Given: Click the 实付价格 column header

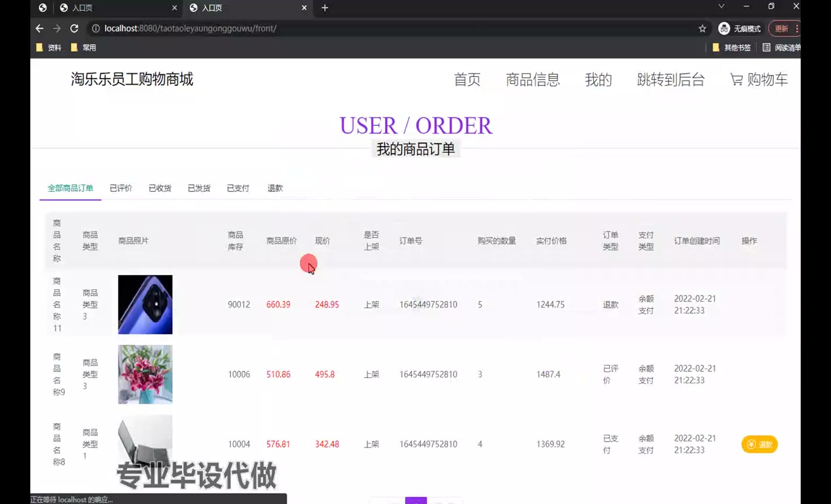Looking at the screenshot, I should point(551,241).
